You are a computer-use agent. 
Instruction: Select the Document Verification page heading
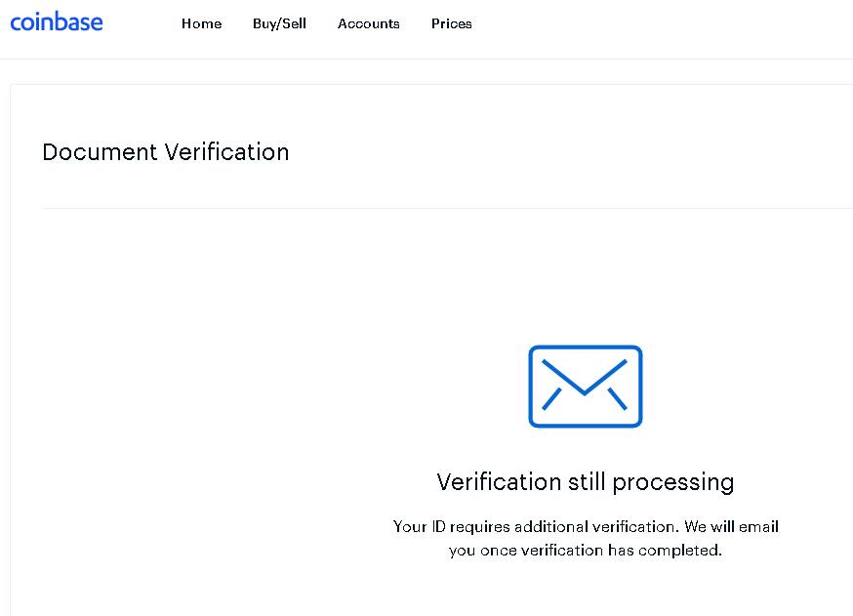point(165,152)
